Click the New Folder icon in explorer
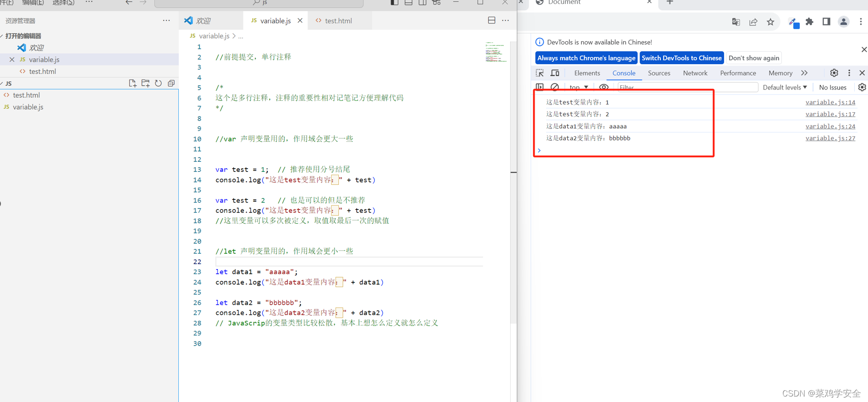The image size is (868, 402). (x=145, y=83)
